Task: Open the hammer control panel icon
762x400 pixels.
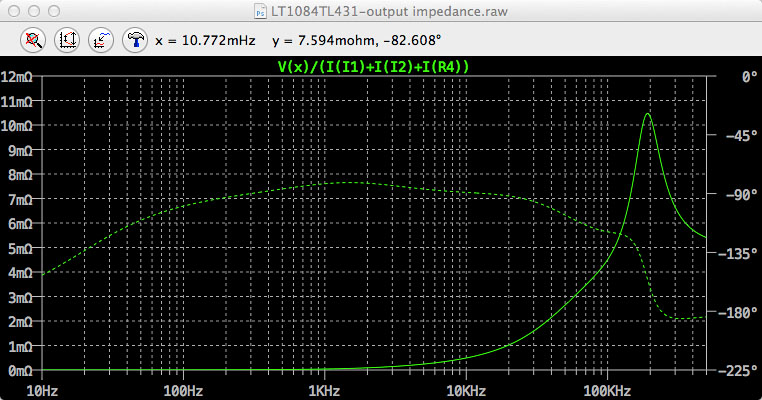Action: click(135, 40)
